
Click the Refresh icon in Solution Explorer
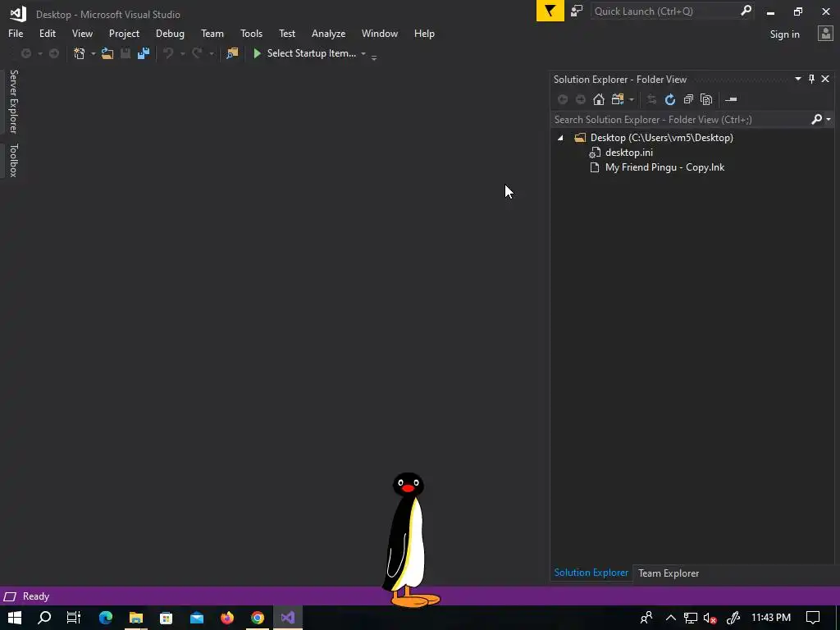coord(669,99)
